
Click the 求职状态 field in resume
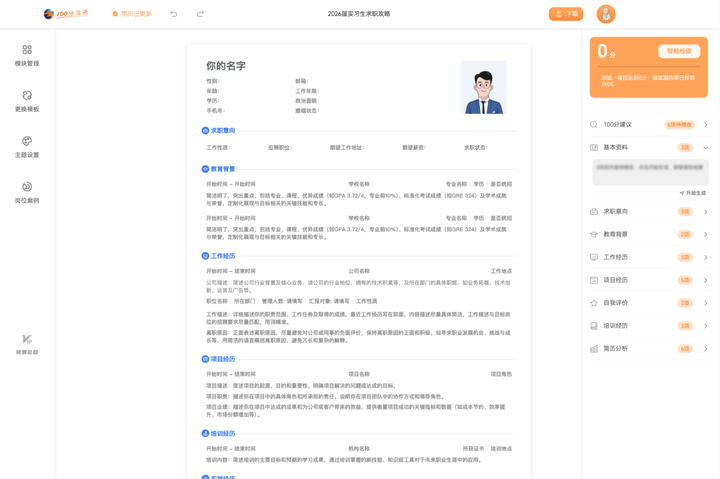click(476, 147)
